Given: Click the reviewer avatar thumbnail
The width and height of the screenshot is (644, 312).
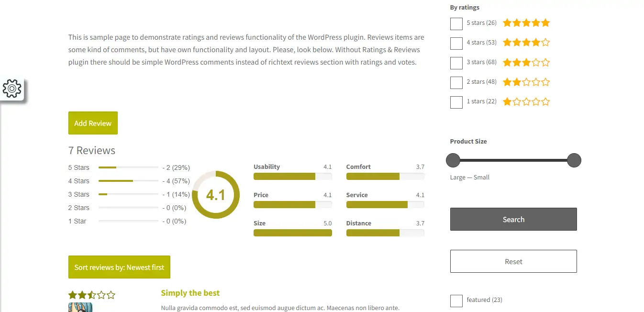Looking at the screenshot, I should click(80, 307).
